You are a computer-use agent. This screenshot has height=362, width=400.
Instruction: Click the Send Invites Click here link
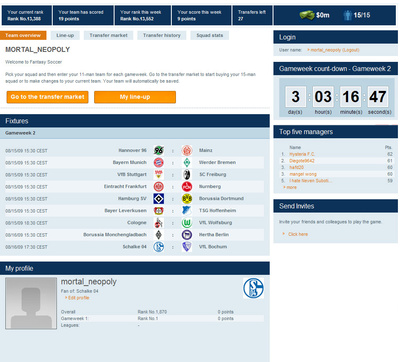296,234
